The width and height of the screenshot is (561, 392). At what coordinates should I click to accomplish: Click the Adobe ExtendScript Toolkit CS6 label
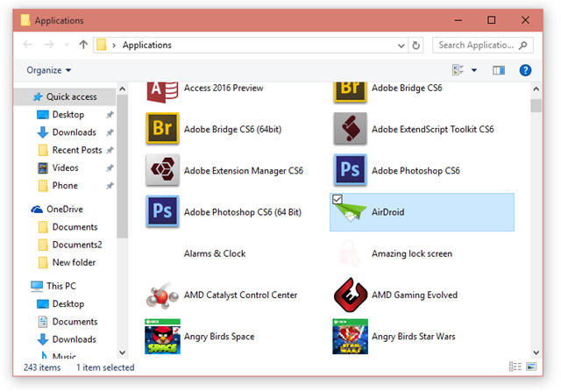432,129
